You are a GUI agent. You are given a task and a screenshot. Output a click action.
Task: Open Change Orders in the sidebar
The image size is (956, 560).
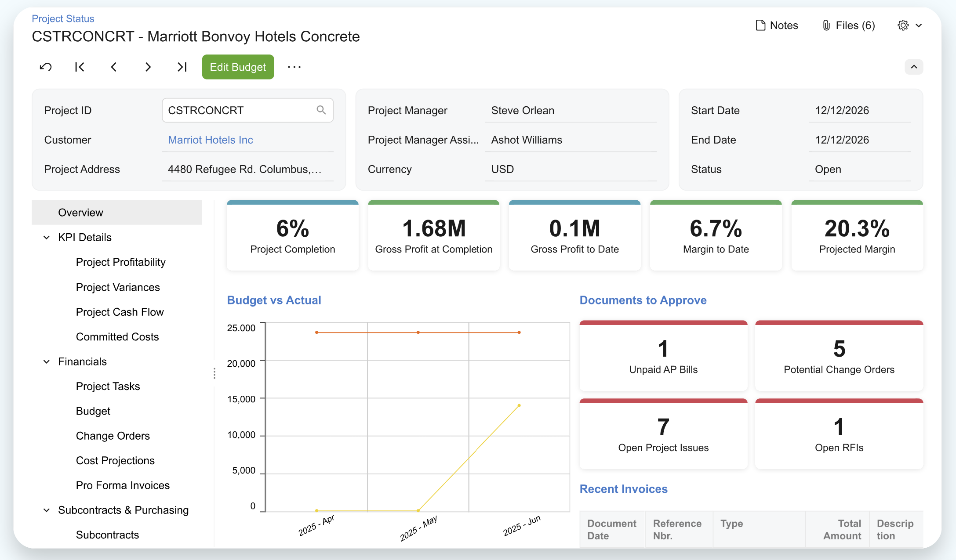tap(113, 436)
